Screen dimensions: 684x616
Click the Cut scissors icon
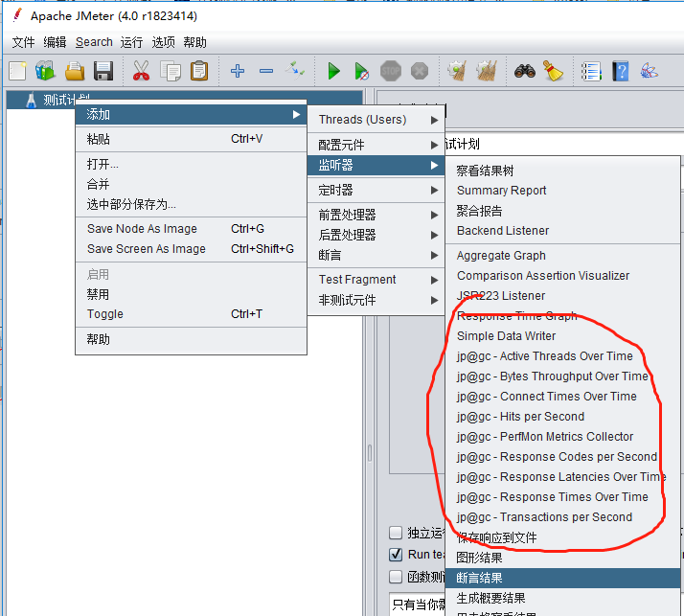(141, 71)
